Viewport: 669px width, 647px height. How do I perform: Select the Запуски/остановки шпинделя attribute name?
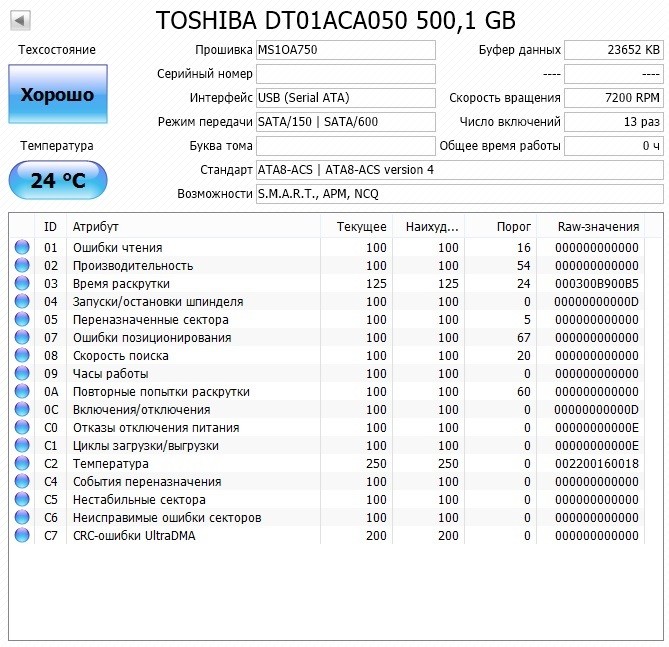[158, 302]
